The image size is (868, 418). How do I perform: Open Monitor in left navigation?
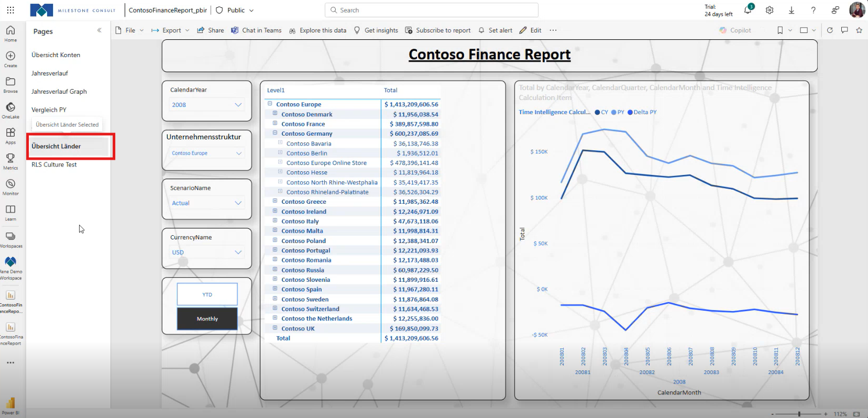click(10, 188)
